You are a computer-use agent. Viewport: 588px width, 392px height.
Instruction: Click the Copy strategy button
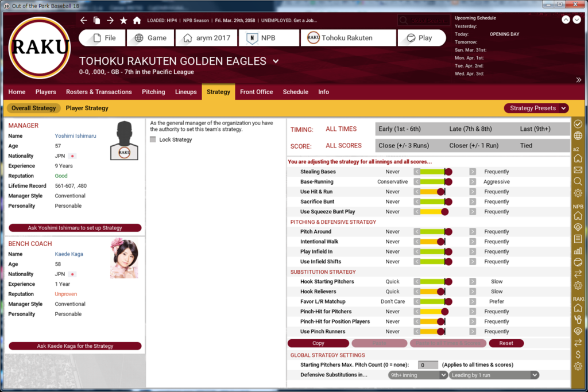click(x=318, y=343)
